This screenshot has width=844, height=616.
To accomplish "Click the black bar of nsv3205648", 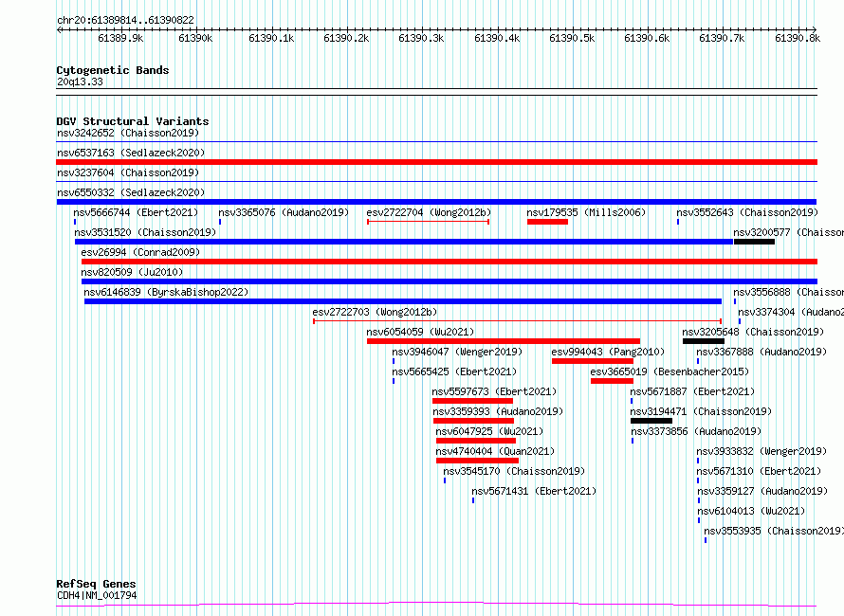I will coord(704,341).
